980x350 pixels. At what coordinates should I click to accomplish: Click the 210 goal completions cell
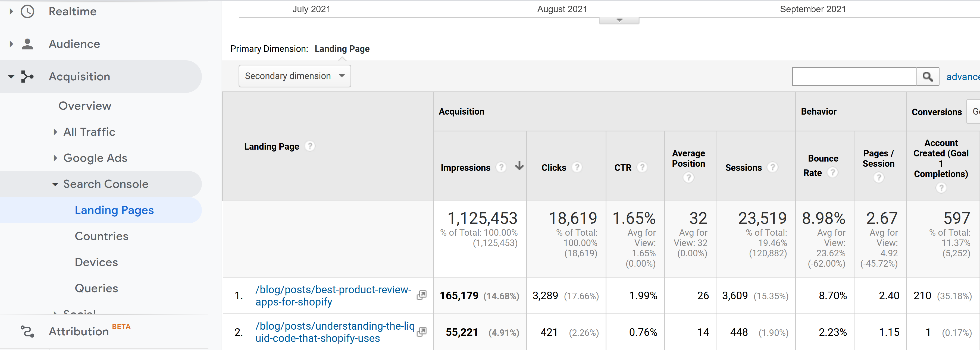pyautogui.click(x=922, y=296)
